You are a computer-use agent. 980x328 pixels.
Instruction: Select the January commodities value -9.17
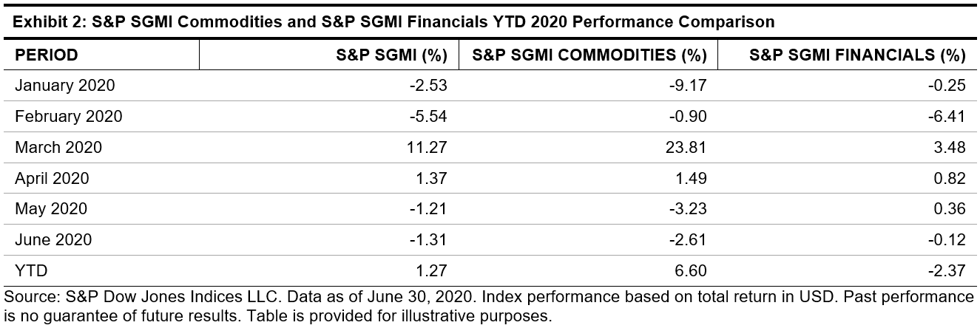point(689,86)
